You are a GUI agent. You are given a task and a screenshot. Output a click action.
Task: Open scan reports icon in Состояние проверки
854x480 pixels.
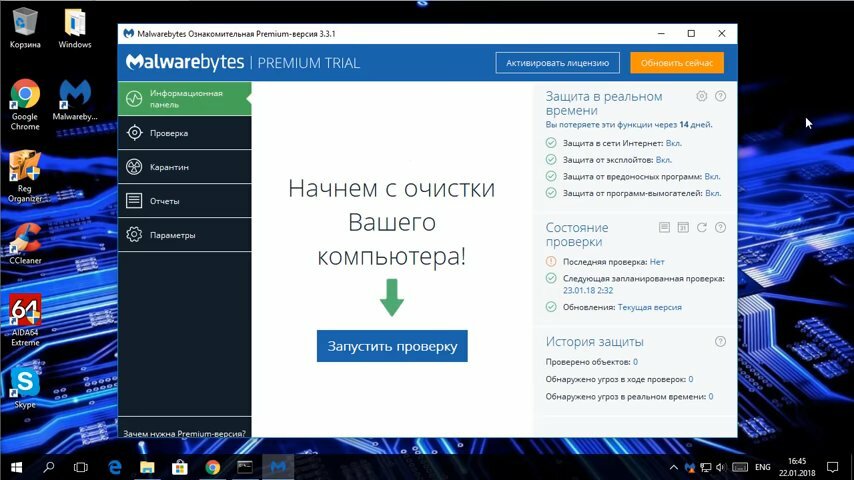click(x=664, y=227)
